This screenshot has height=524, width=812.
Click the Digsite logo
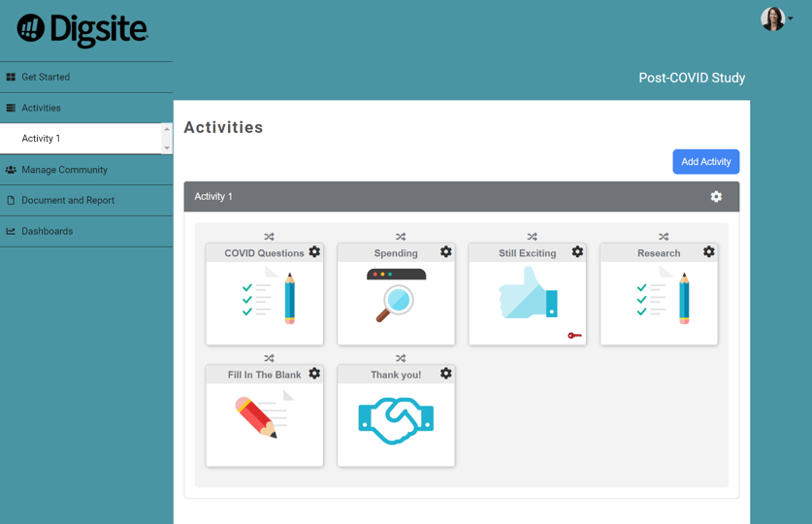[82, 30]
